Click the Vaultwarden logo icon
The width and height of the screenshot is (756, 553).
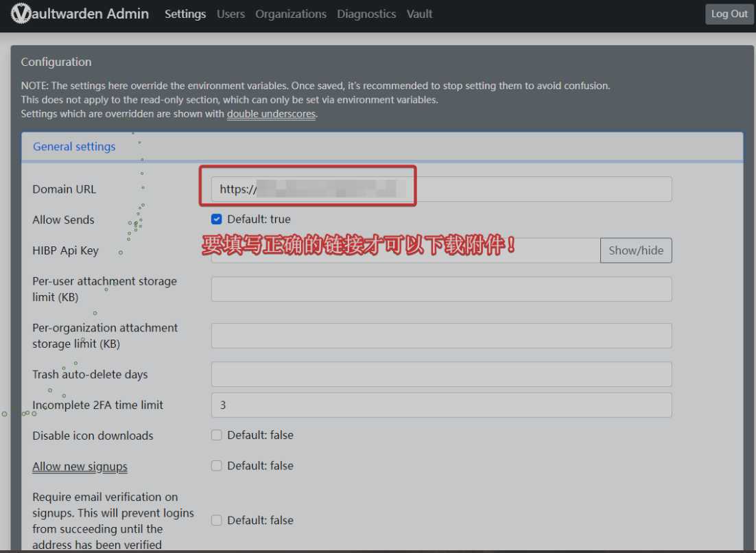point(21,14)
